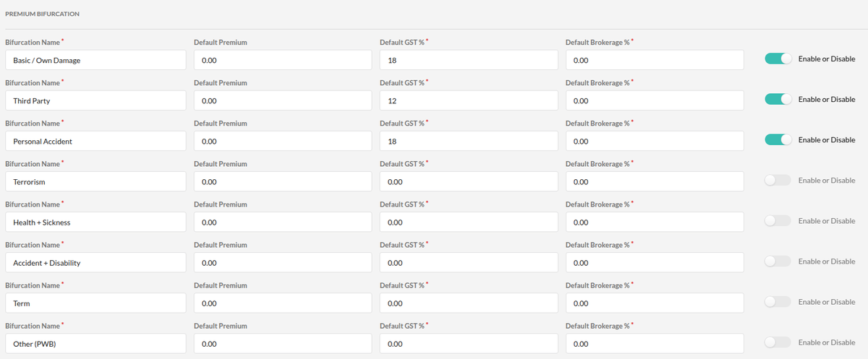Click Default Brokerage % field for Term
The width and height of the screenshot is (868, 359).
tap(654, 303)
